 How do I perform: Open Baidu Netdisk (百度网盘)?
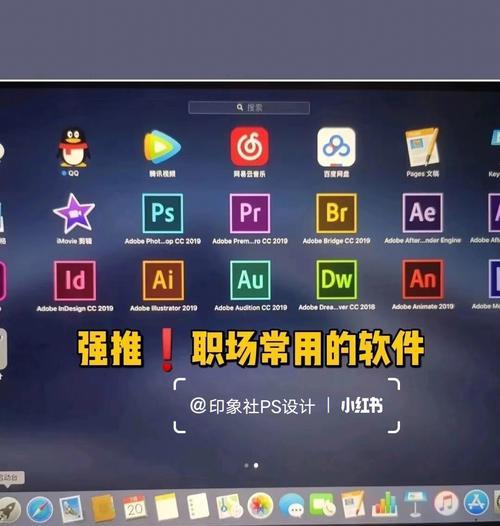point(336,147)
